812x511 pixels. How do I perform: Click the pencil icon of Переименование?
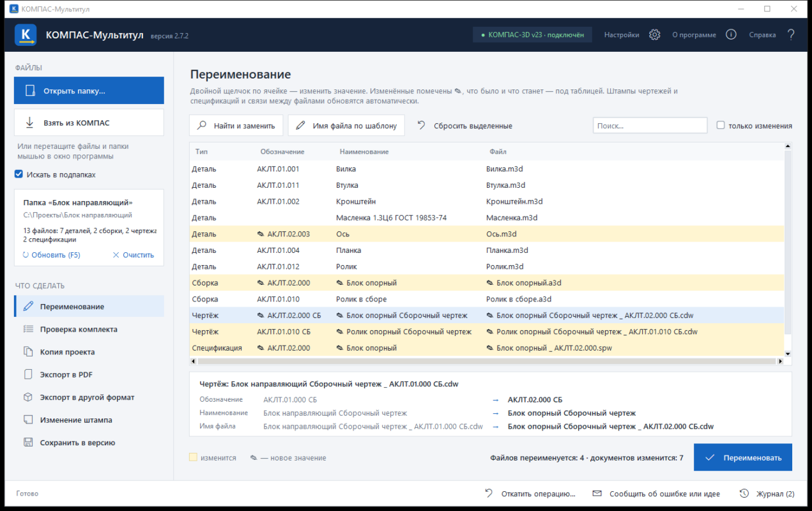pos(28,307)
